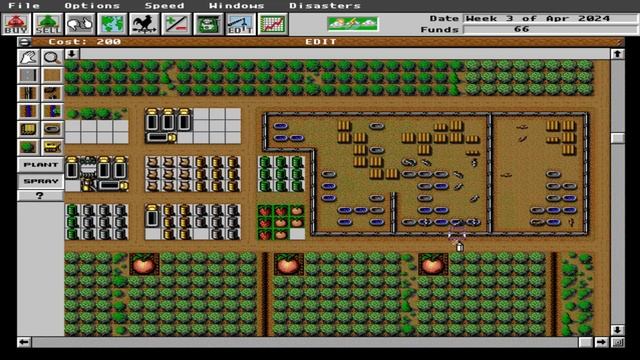The width and height of the screenshot is (640, 360).
Task: Select the water trough tool
Action: pos(52,129)
